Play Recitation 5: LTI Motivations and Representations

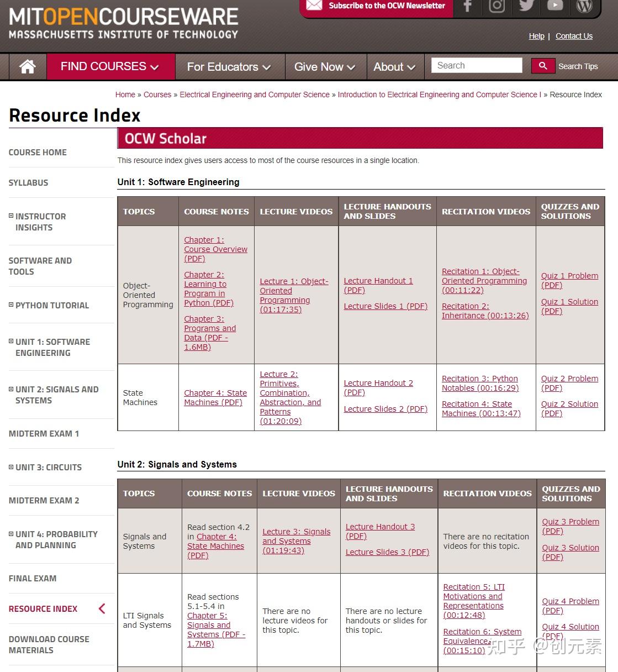[x=474, y=601]
